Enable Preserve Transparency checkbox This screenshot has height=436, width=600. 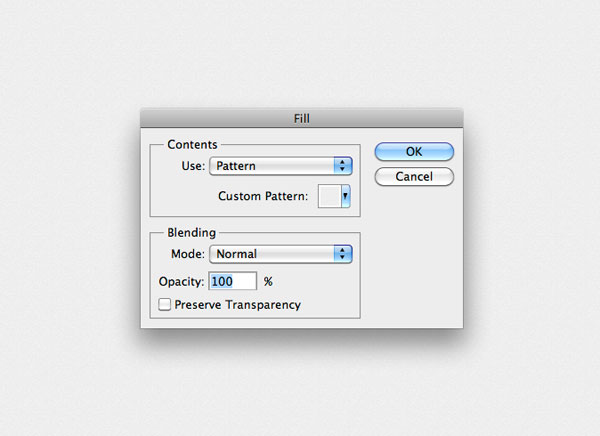(x=165, y=305)
